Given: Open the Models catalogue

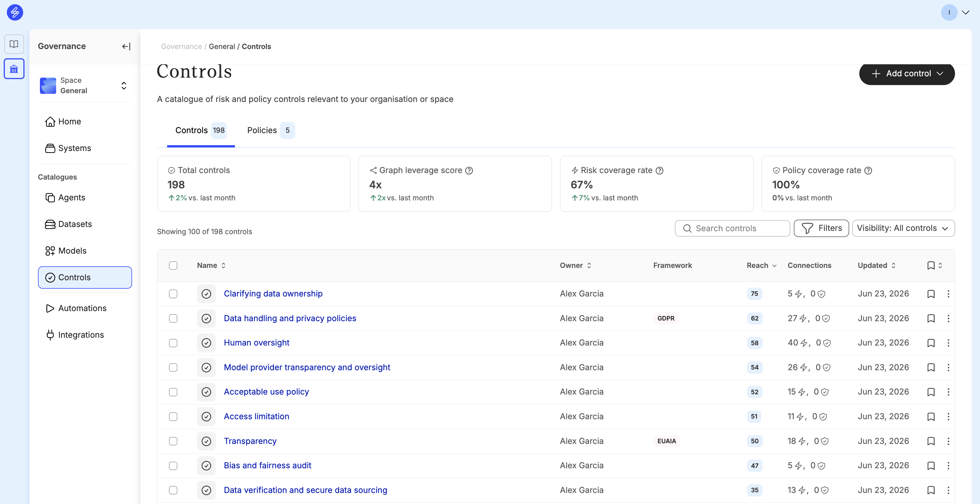Looking at the screenshot, I should tap(84, 251).
